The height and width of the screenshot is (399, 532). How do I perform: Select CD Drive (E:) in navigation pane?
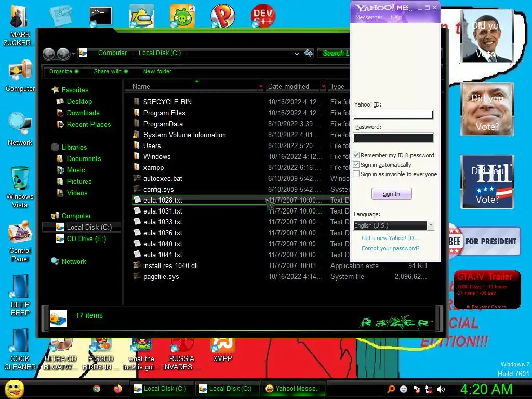point(86,239)
